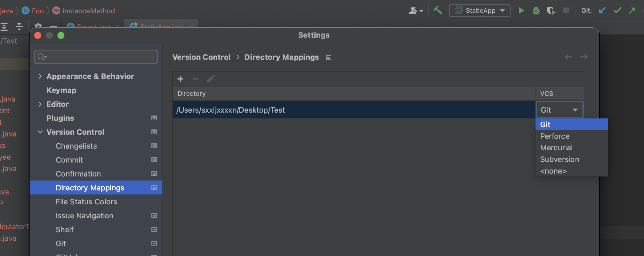Choose <none> from the VCS list
This screenshot has width=644, height=256.
coord(571,171)
